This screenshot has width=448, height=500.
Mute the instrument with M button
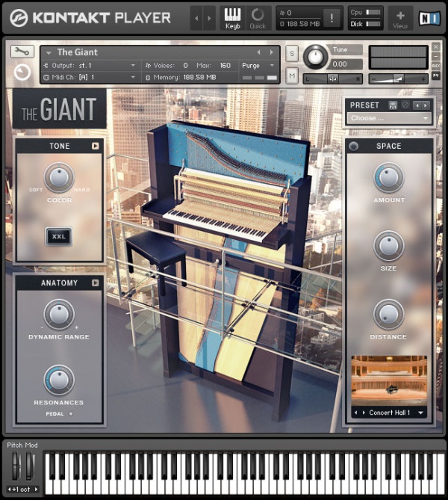point(292,76)
